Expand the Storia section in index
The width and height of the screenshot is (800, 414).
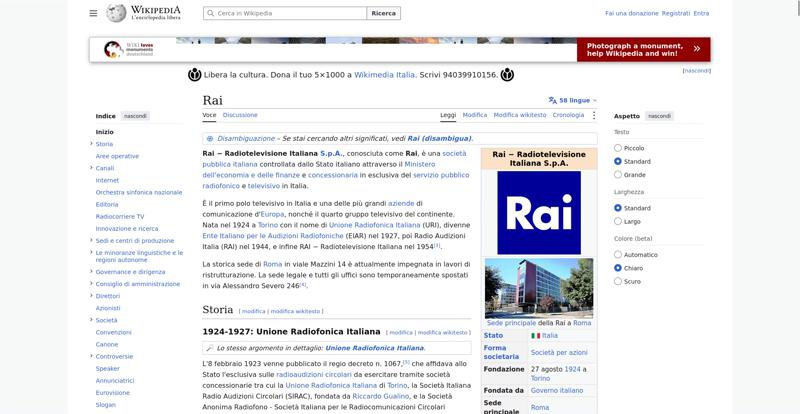click(x=91, y=144)
